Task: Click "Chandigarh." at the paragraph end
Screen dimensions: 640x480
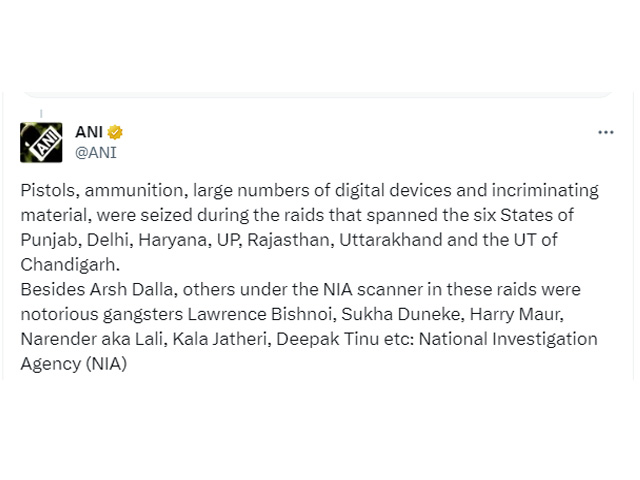Action: (69, 264)
